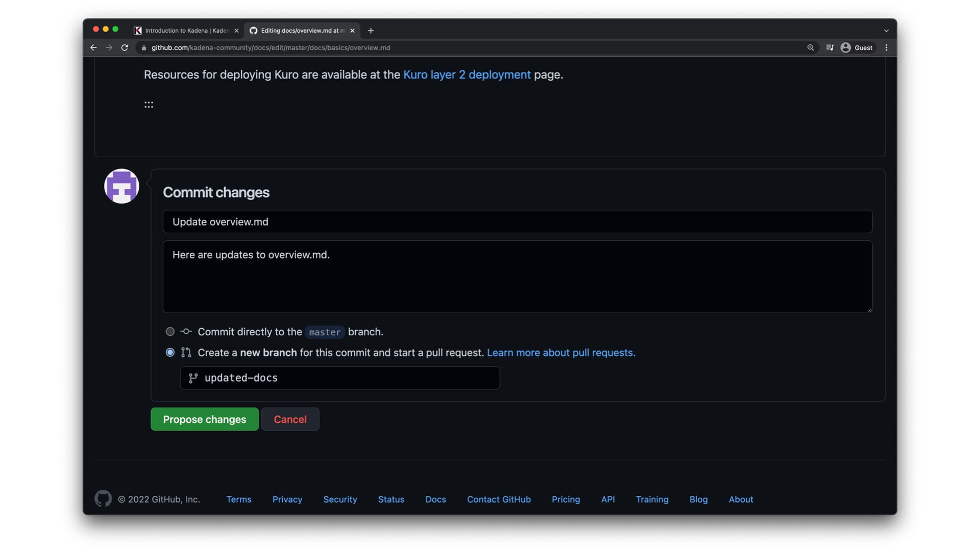Open the Training footer link
The height and width of the screenshot is (551, 980).
[x=652, y=499]
